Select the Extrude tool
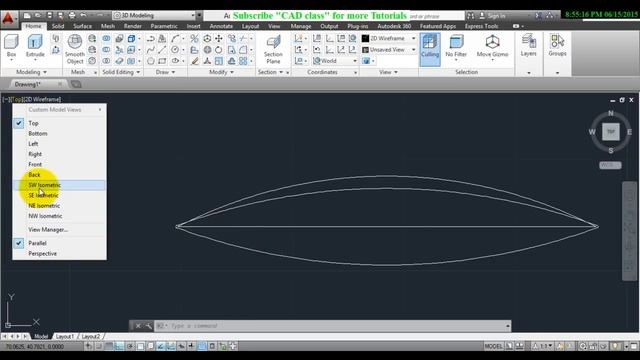The width and height of the screenshot is (640, 360). click(35, 46)
